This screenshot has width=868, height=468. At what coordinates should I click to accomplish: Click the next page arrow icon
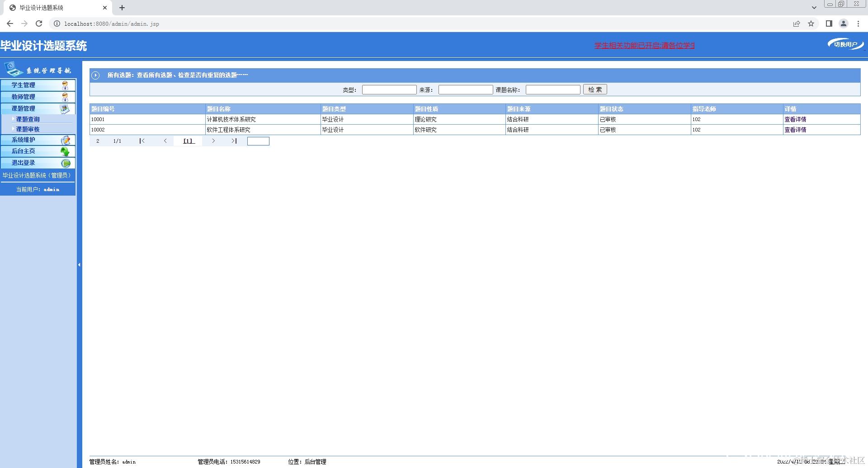pyautogui.click(x=213, y=141)
